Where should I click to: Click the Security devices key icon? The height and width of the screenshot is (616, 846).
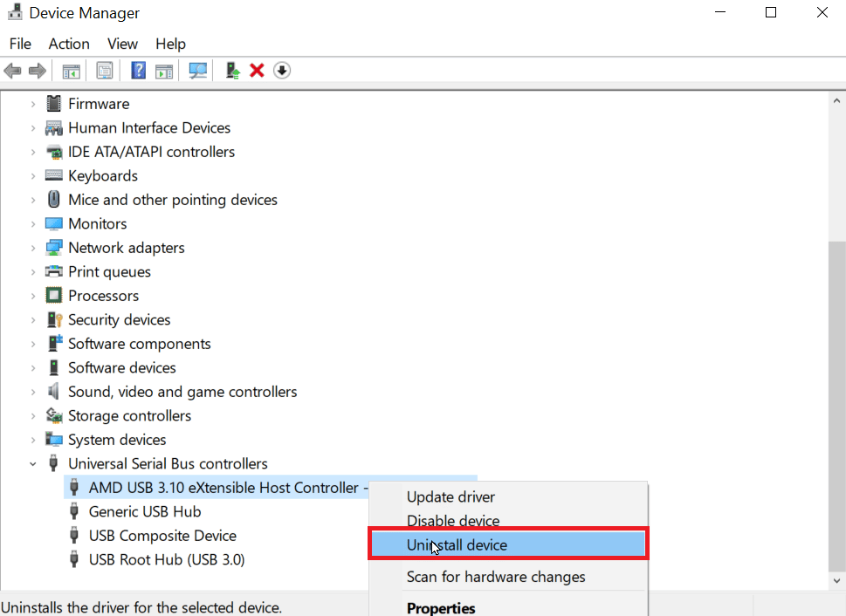tap(54, 319)
